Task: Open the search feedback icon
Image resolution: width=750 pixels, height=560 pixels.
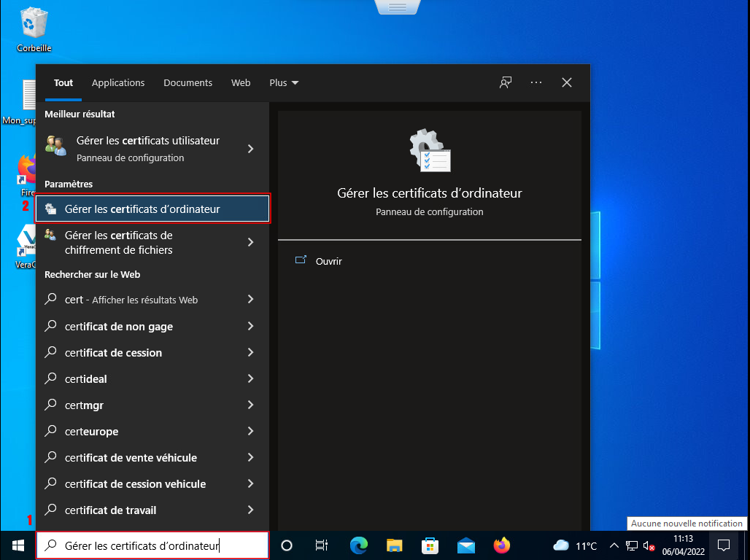Action: coord(505,82)
